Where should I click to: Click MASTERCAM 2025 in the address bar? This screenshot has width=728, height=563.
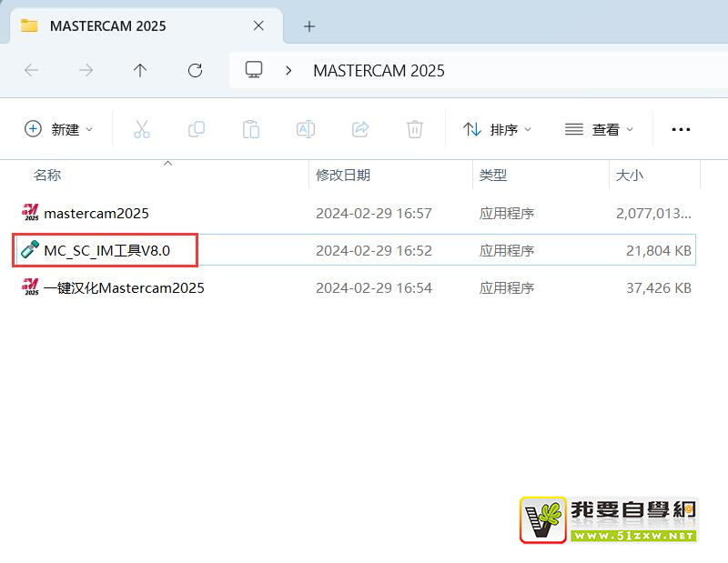pyautogui.click(x=379, y=70)
